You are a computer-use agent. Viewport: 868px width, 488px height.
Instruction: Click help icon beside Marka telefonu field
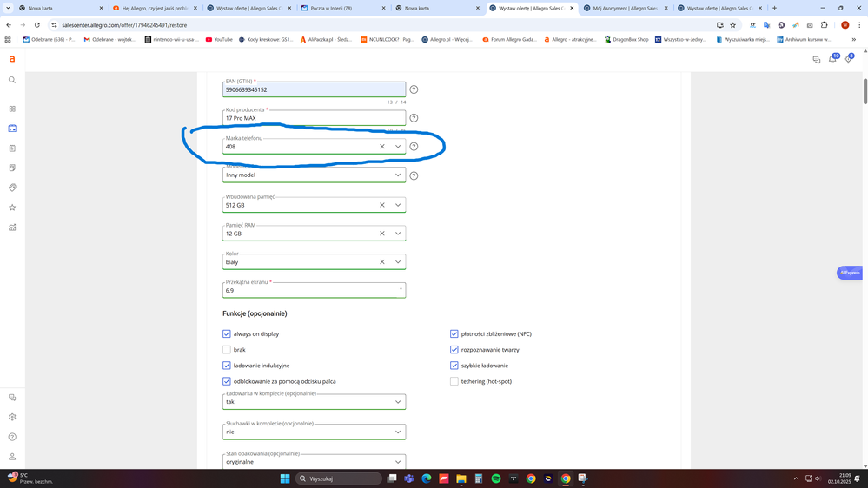414,147
